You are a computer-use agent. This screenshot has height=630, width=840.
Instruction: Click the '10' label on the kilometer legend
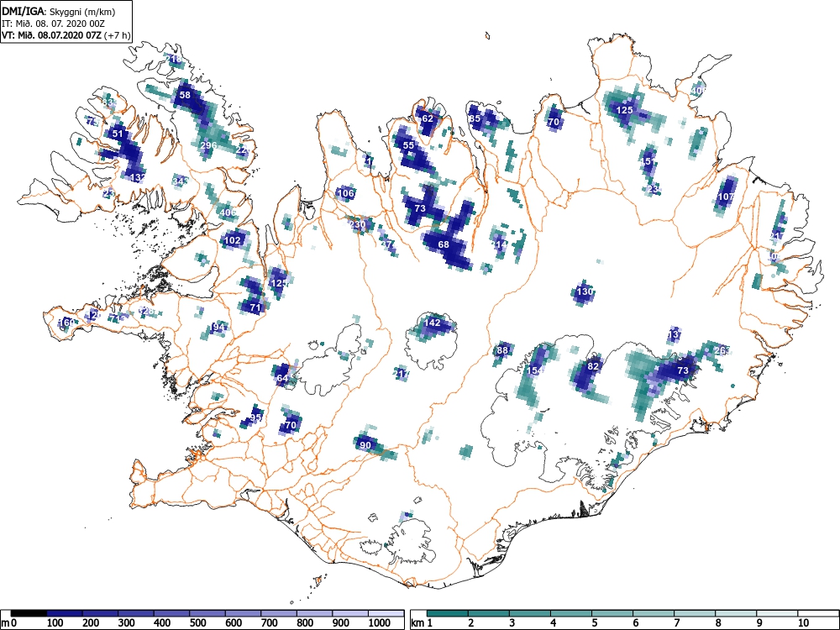pos(804,623)
